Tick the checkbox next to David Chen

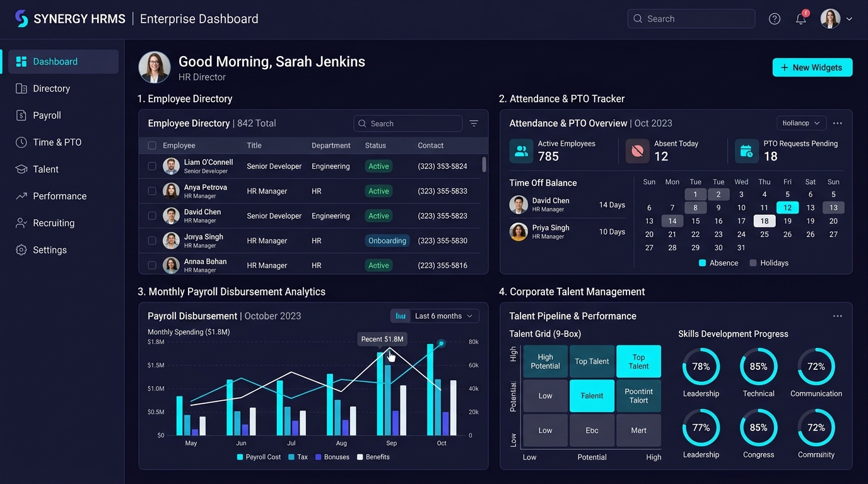point(152,216)
